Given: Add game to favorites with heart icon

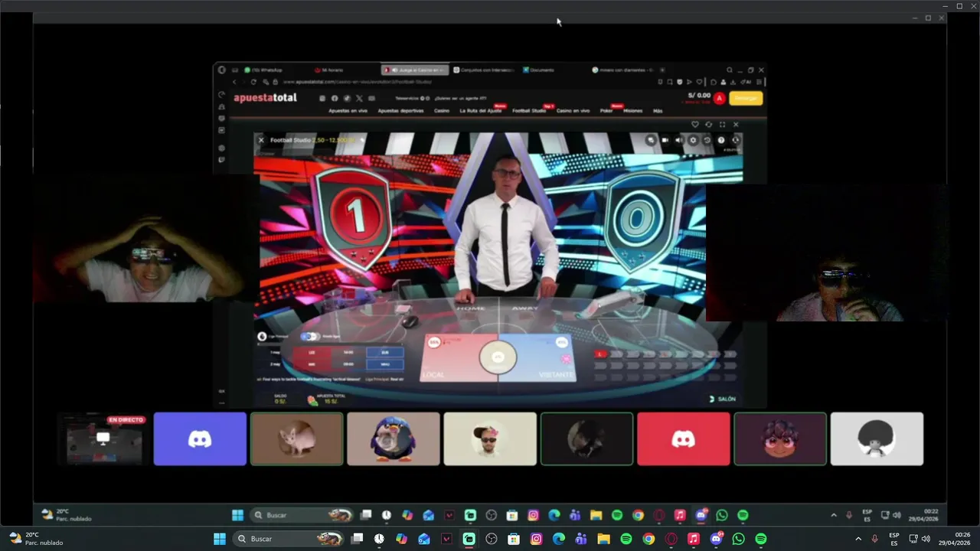Looking at the screenshot, I should pos(695,124).
